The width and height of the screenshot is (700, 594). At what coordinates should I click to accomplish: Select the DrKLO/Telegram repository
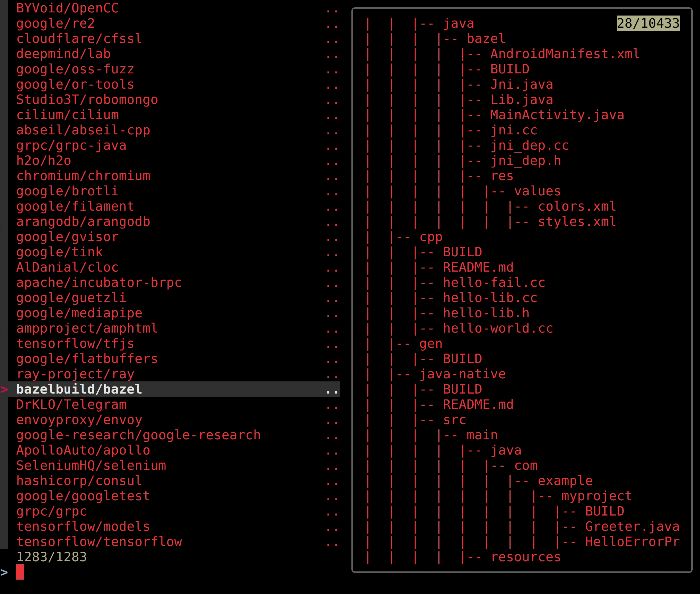[x=71, y=404]
